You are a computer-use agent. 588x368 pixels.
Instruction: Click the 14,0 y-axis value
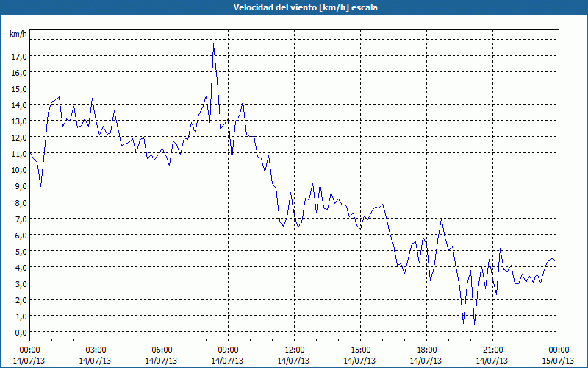19,105
